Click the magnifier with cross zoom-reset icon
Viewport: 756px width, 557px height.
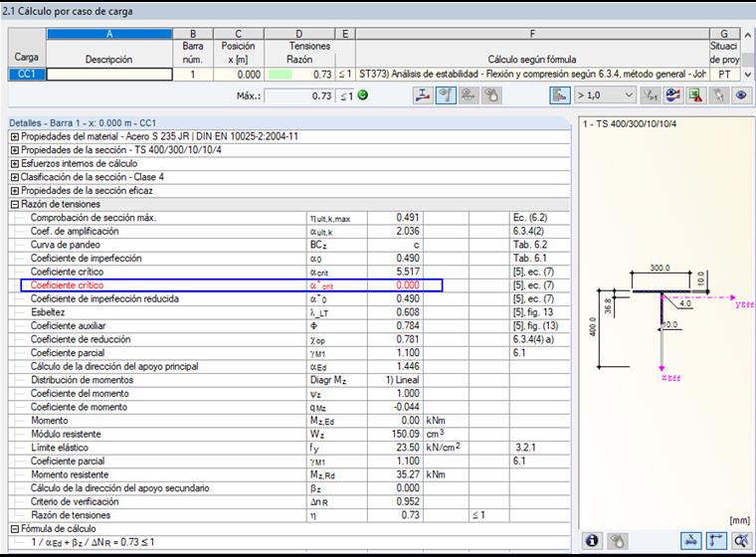pyautogui.click(x=741, y=541)
